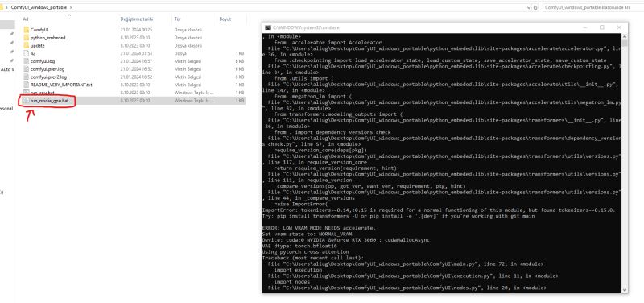Screen dimensions: 644x303
Task: Click Windows Toplu İş type of run_nvidia_gpu.bat
Action: [194, 100]
